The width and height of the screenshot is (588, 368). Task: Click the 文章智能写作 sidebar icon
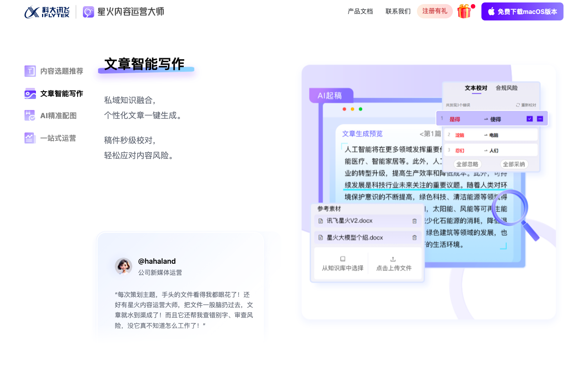(30, 94)
